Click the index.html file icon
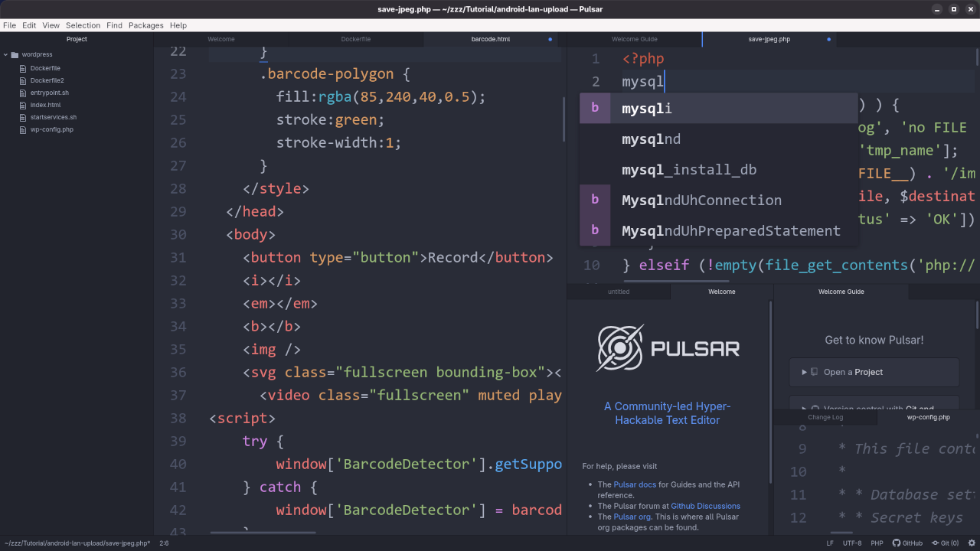This screenshot has height=551, width=980. coord(23,105)
